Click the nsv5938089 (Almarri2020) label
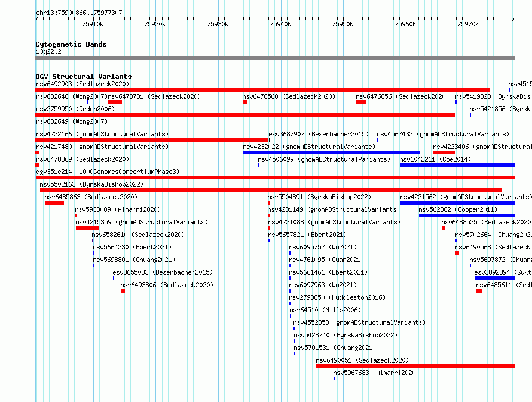This screenshot has width=532, height=402. pos(118,209)
